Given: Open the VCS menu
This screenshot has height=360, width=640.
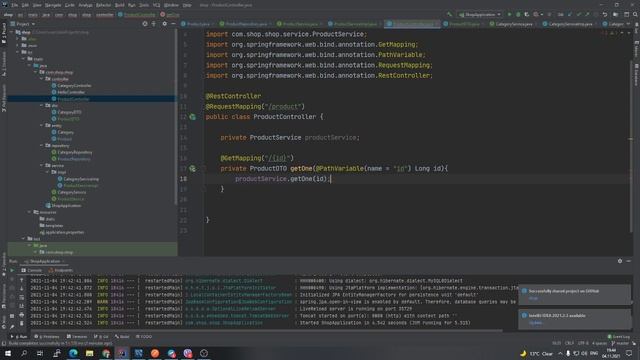Looking at the screenshot, I should pyautogui.click(x=156, y=5).
